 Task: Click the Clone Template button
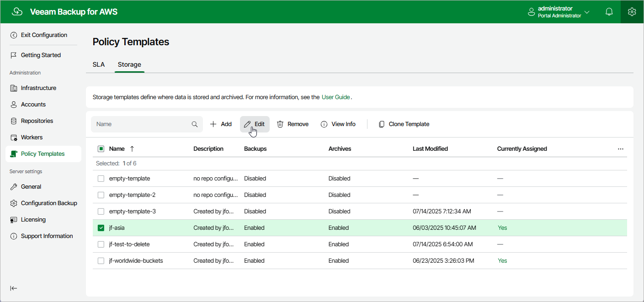point(404,124)
